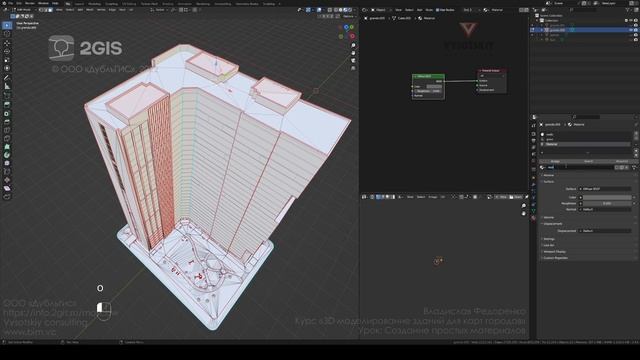Screen dimensions: 640x360
Task: Click the viewport zoom magnifier gizmo
Action: click(x=353, y=46)
